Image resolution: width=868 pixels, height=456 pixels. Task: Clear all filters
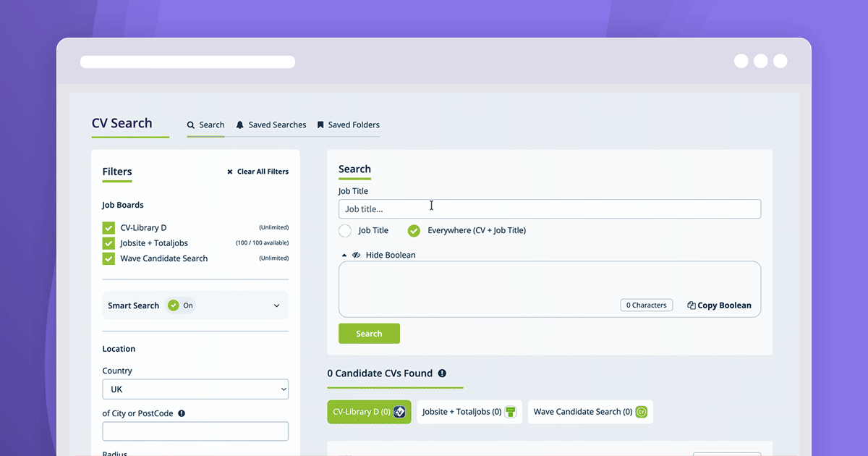coord(258,172)
